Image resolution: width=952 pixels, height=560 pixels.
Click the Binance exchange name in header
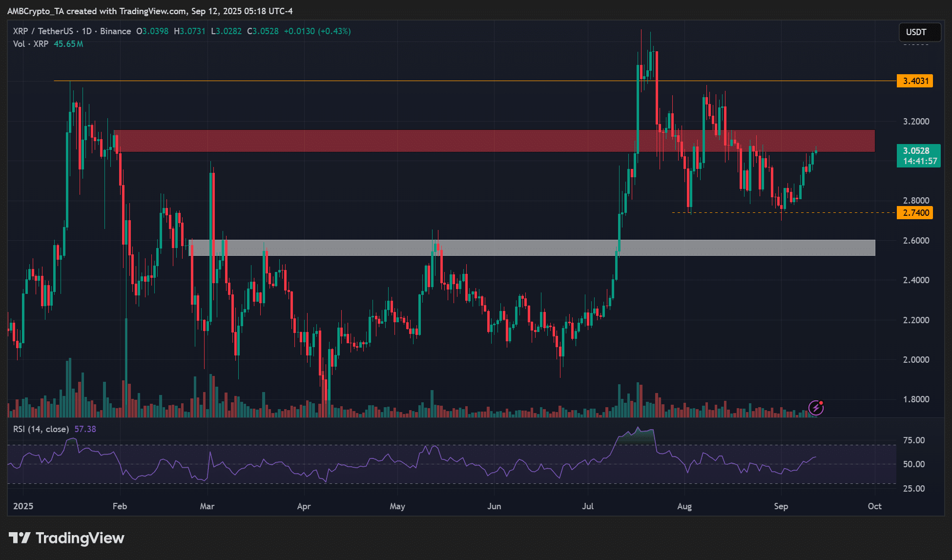tap(115, 31)
